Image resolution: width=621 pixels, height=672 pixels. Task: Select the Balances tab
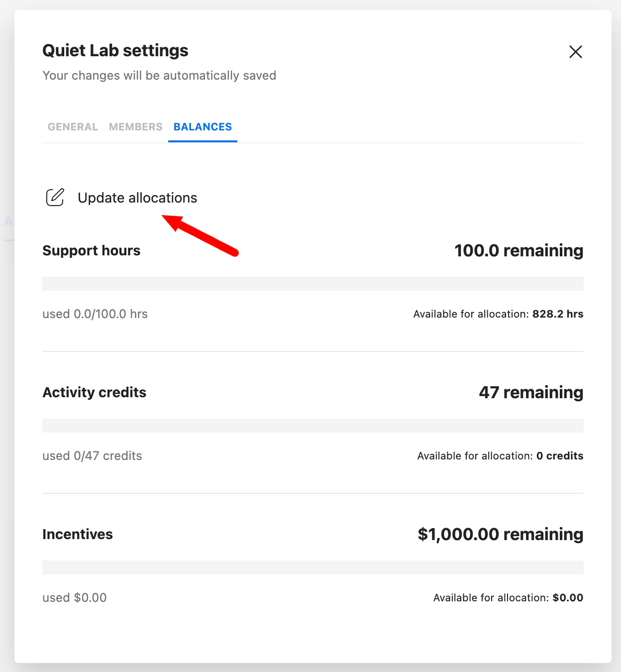point(203,127)
